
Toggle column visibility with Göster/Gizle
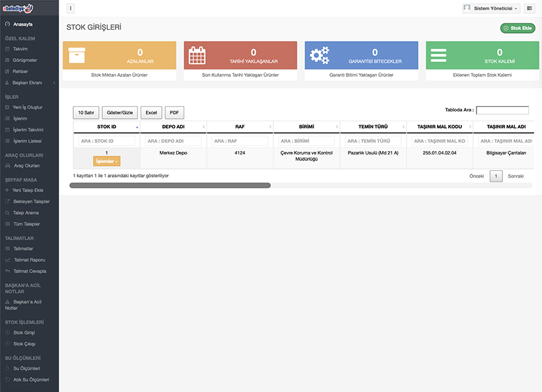point(119,113)
